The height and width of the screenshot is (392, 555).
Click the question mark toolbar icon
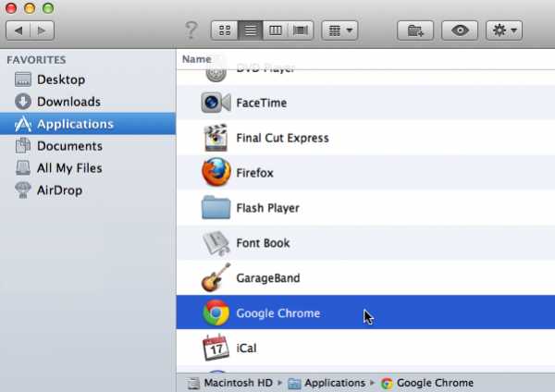tap(191, 31)
